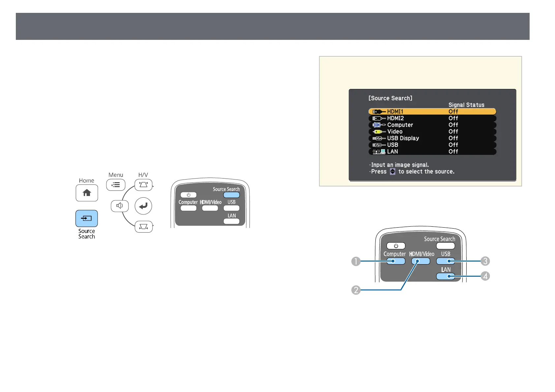
Task: Click the upper H/V keystone button
Action: (143, 185)
